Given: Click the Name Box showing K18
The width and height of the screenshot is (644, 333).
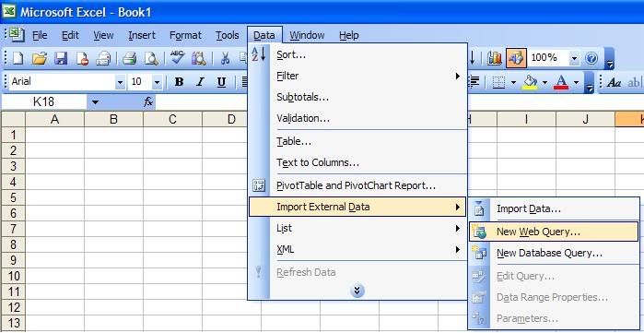Looking at the screenshot, I should click(x=44, y=102).
